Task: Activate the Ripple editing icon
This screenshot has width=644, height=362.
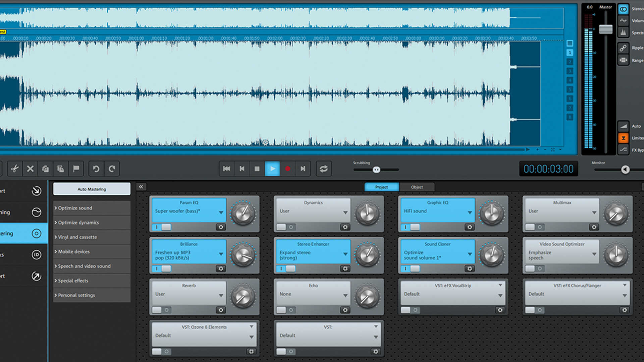Action: tap(623, 47)
